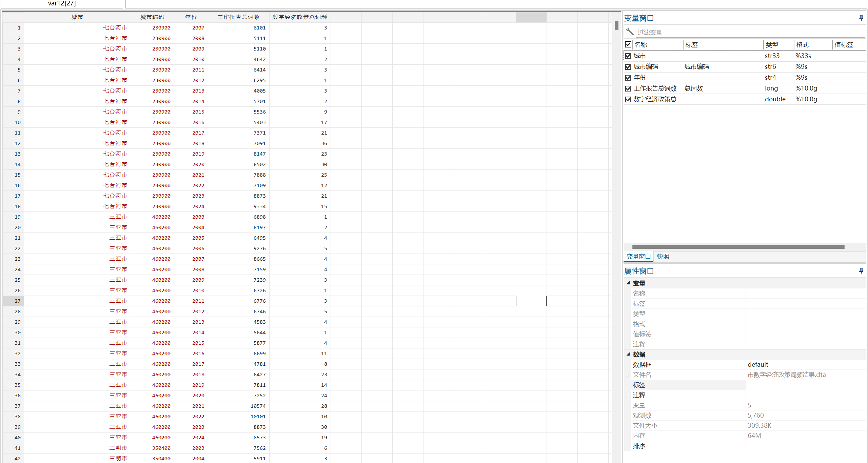The image size is (868, 463).
Task: Pin the 属性窗口 panel
Action: point(861,270)
